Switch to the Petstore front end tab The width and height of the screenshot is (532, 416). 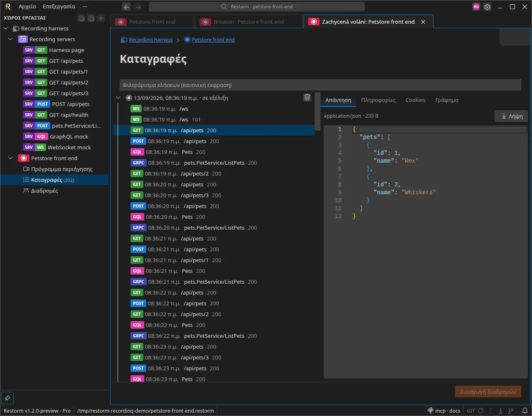click(x=152, y=22)
